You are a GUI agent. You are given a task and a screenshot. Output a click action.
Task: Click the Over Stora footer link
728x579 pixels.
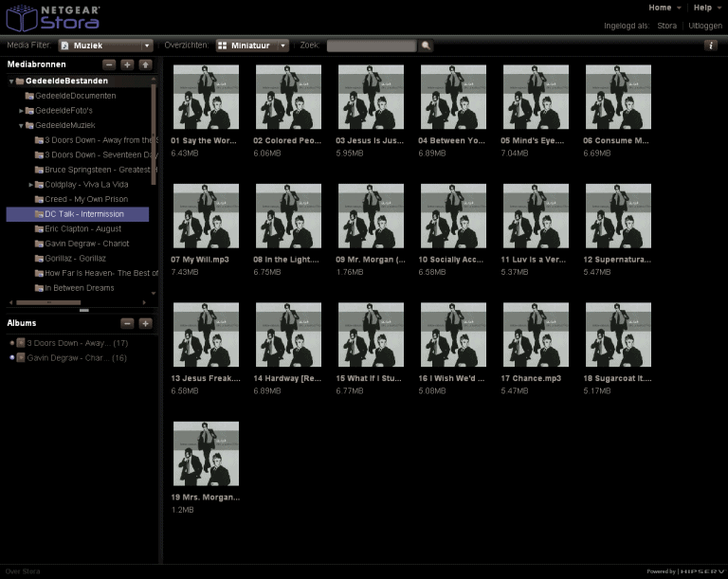point(23,571)
